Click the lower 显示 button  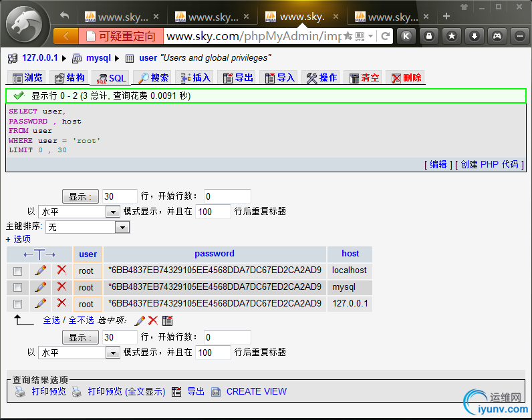point(80,337)
